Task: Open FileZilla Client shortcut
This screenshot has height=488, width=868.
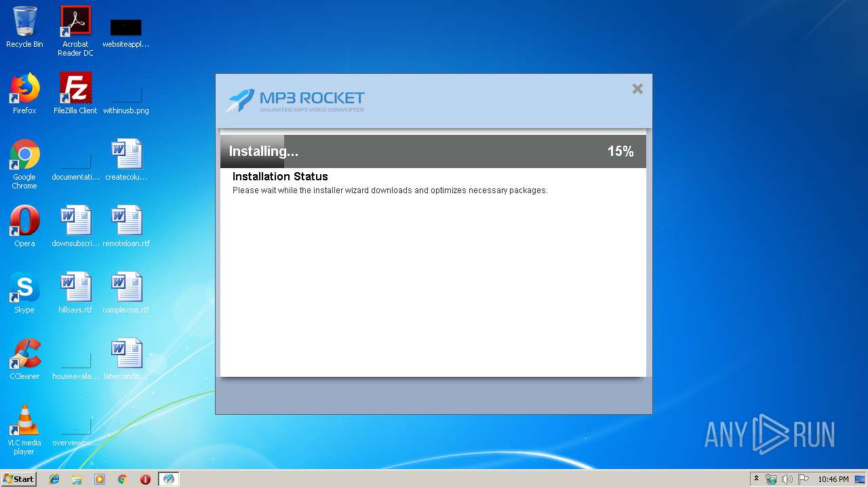Action: tap(75, 94)
